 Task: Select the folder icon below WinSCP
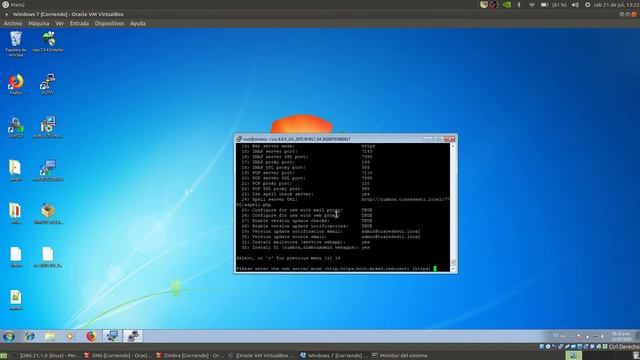coord(16,171)
